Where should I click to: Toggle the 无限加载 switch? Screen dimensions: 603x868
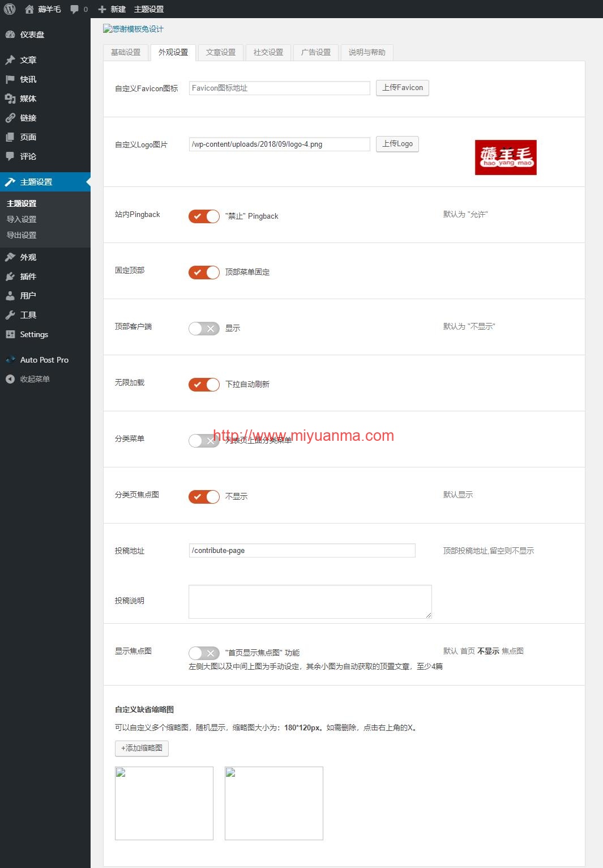pos(204,384)
